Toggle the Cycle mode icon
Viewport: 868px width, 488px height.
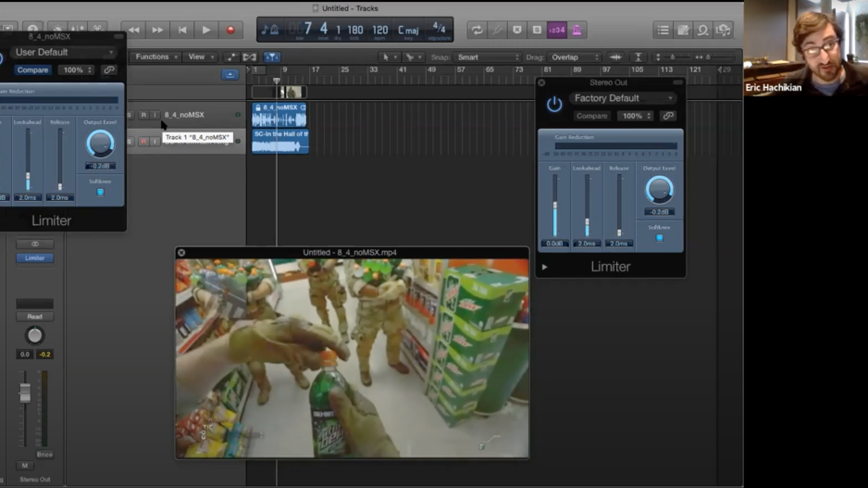point(477,31)
